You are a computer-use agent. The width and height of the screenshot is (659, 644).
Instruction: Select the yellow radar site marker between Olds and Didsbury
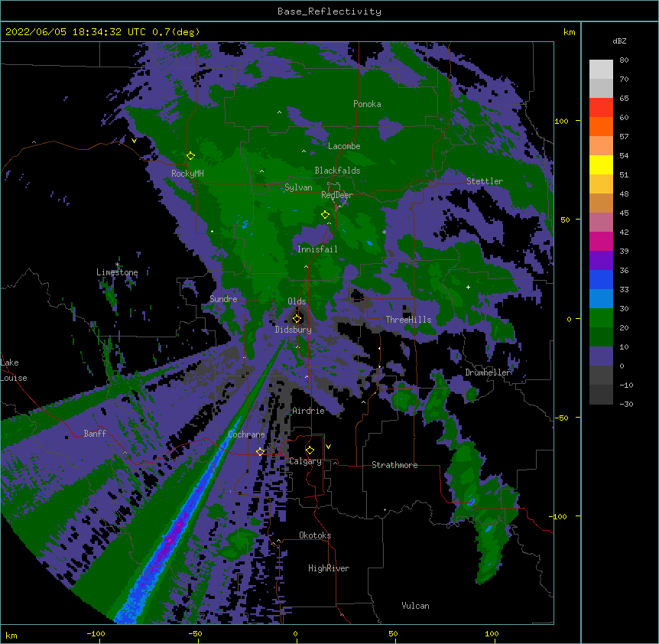point(297,319)
